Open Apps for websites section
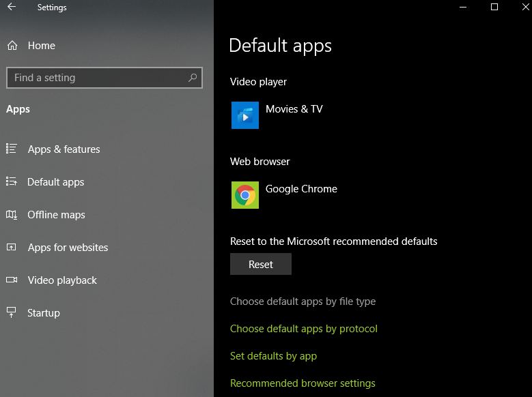Screen dimensions: 532x397 click(68, 248)
